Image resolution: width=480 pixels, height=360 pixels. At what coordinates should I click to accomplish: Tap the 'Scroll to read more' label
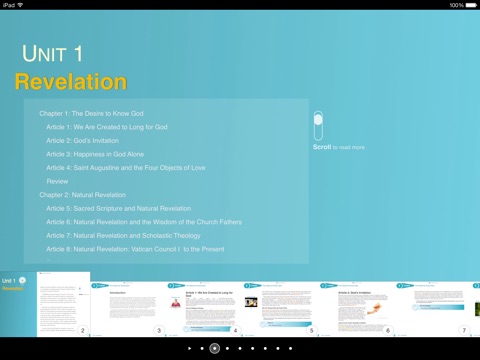pyautogui.click(x=339, y=147)
